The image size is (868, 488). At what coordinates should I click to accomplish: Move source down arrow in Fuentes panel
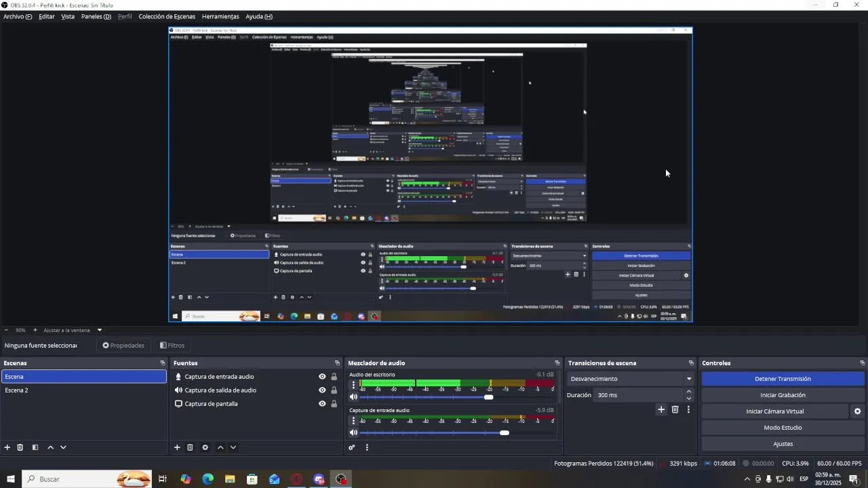233,447
